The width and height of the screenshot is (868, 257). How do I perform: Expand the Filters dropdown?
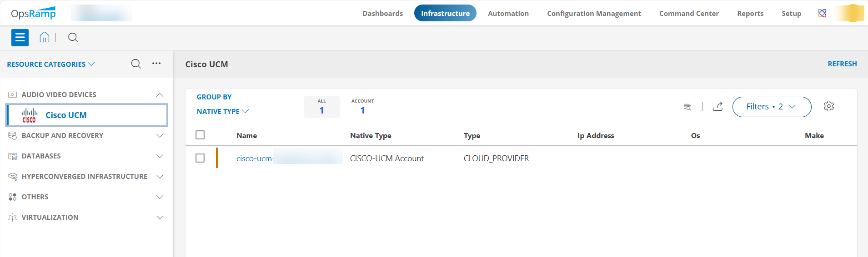[771, 107]
